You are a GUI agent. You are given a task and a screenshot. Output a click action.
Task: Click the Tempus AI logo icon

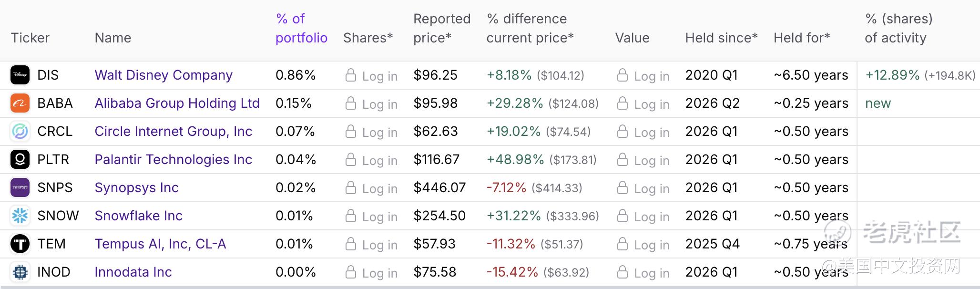20,244
